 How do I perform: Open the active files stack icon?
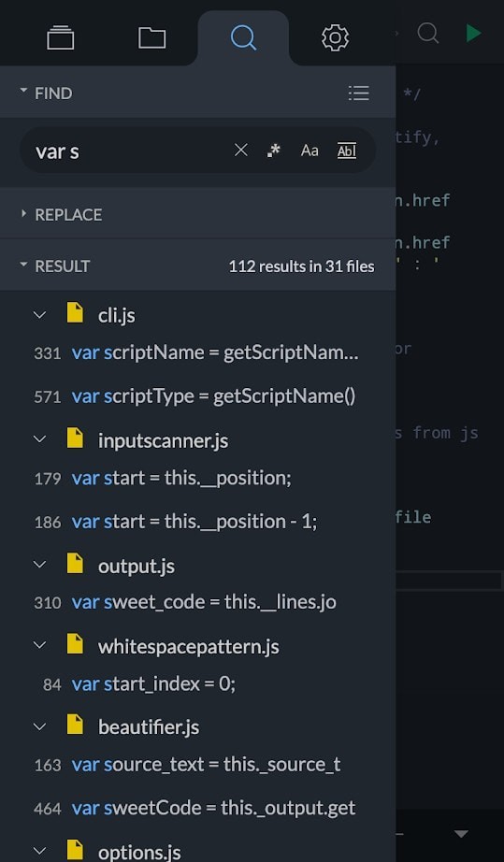(x=61, y=37)
